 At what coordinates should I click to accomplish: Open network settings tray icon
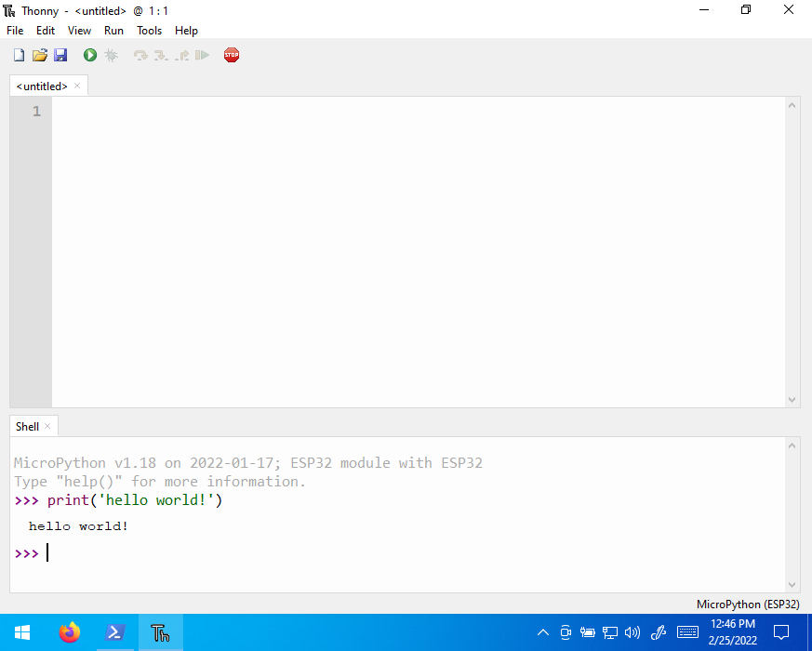(610, 632)
